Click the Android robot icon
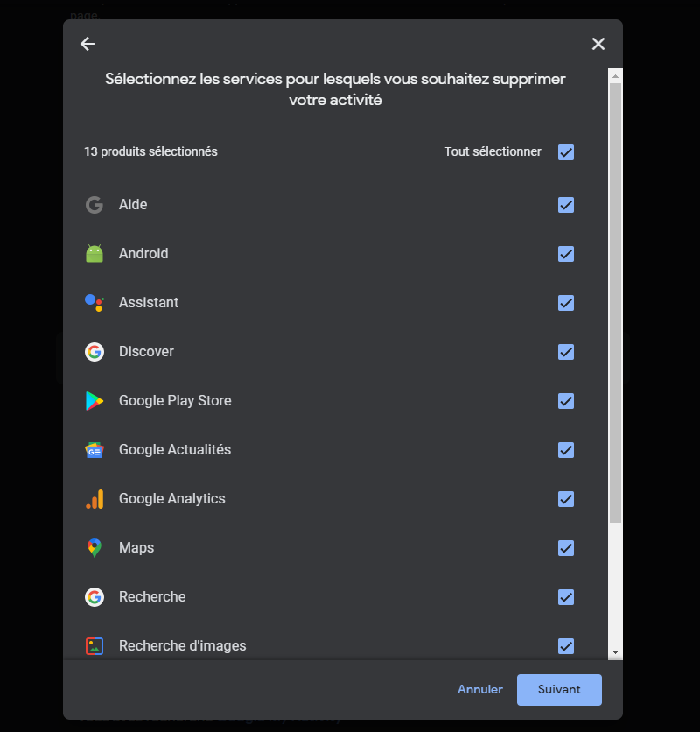The width and height of the screenshot is (700, 732). 94,254
